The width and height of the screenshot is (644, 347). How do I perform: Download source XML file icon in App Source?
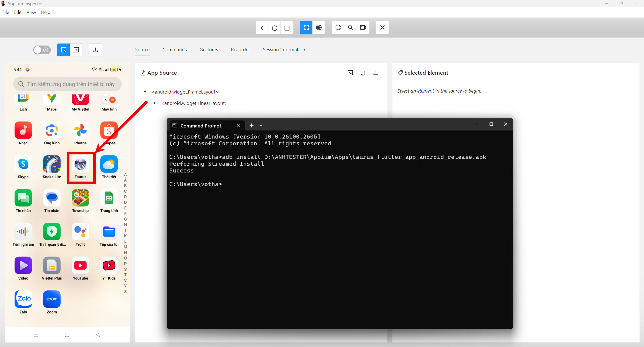(x=376, y=73)
